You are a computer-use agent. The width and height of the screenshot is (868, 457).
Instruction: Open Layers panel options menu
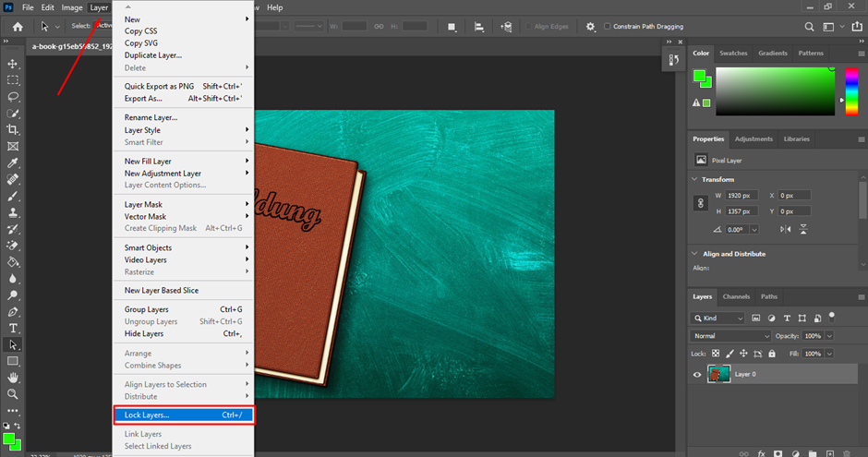[862, 297]
